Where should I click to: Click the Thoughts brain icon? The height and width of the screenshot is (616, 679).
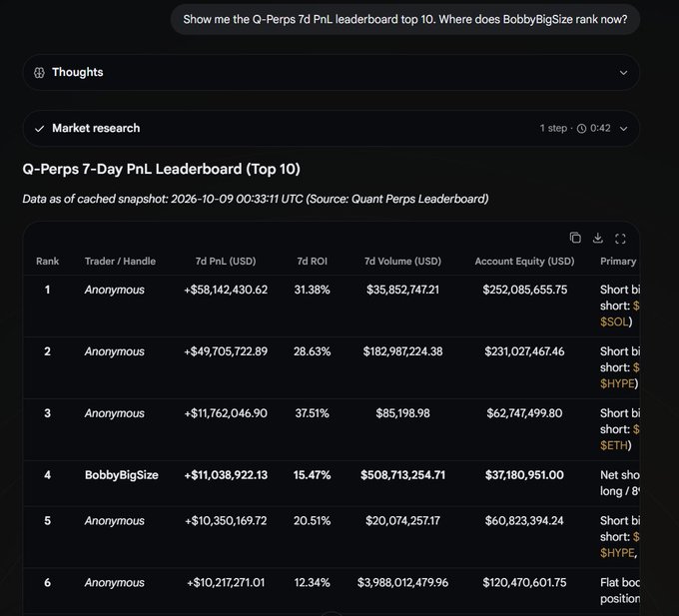[x=39, y=72]
